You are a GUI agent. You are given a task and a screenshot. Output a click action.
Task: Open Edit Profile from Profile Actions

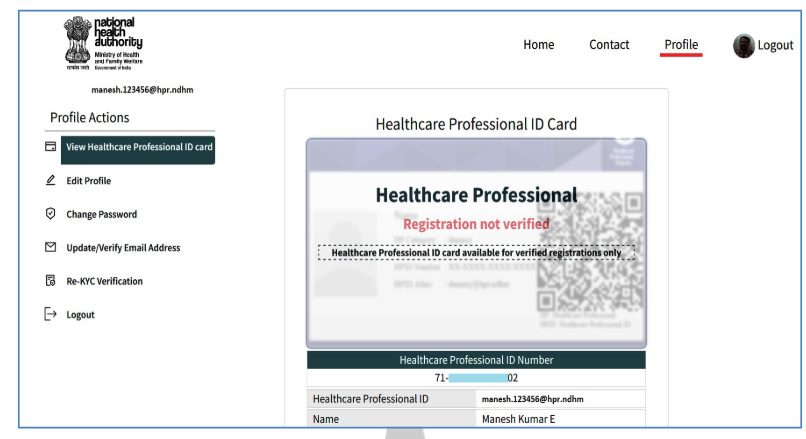pos(89,181)
